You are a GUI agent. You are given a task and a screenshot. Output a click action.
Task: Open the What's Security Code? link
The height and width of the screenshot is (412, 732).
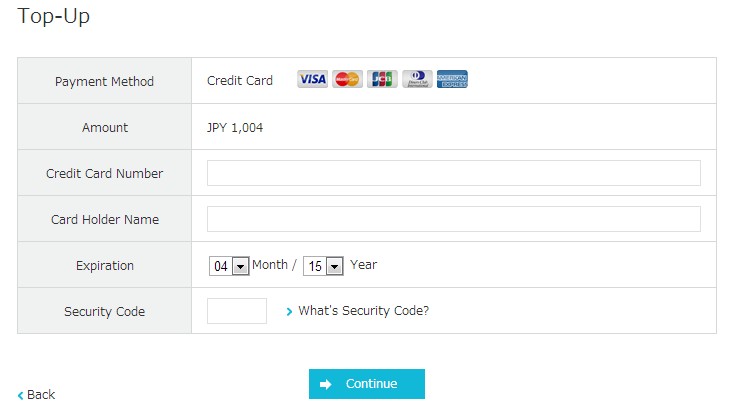363,311
